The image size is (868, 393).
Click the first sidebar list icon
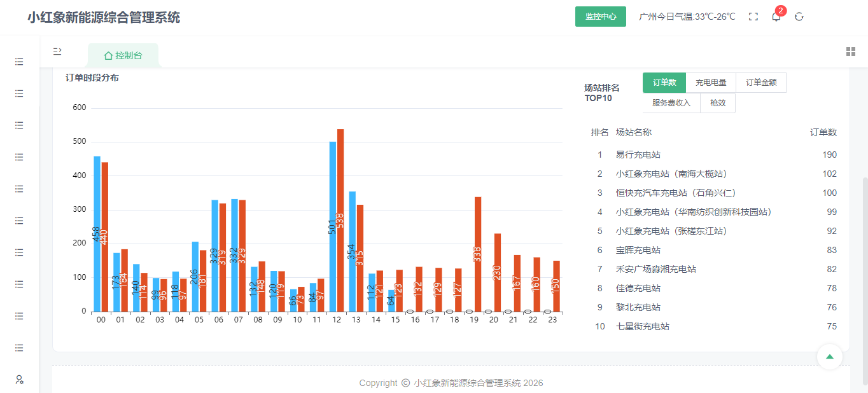tap(19, 62)
